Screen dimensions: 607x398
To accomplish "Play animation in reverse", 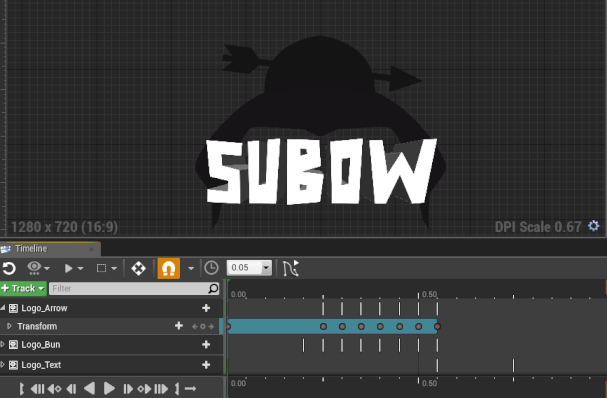I will (x=89, y=388).
